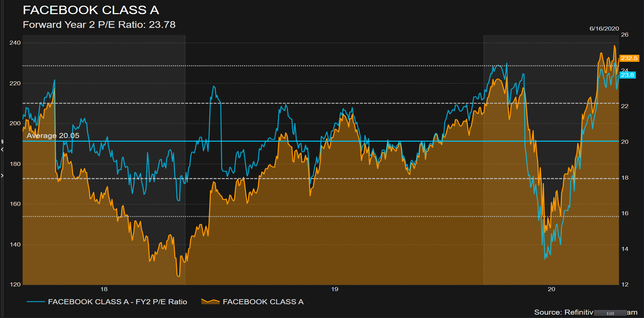The height and width of the screenshot is (318, 644).
Task: Click the 14 tick on the right axis
Action: coord(625,249)
